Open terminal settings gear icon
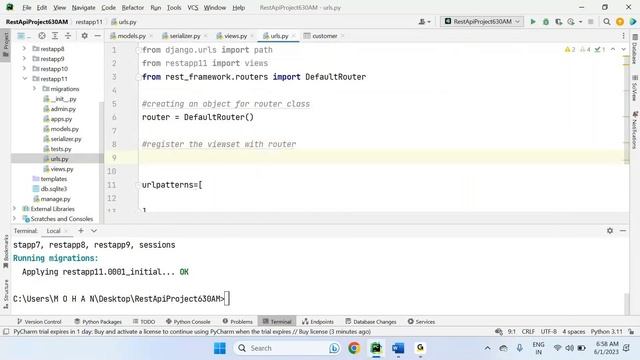Image resolution: width=640 pixels, height=360 pixels. [x=610, y=231]
